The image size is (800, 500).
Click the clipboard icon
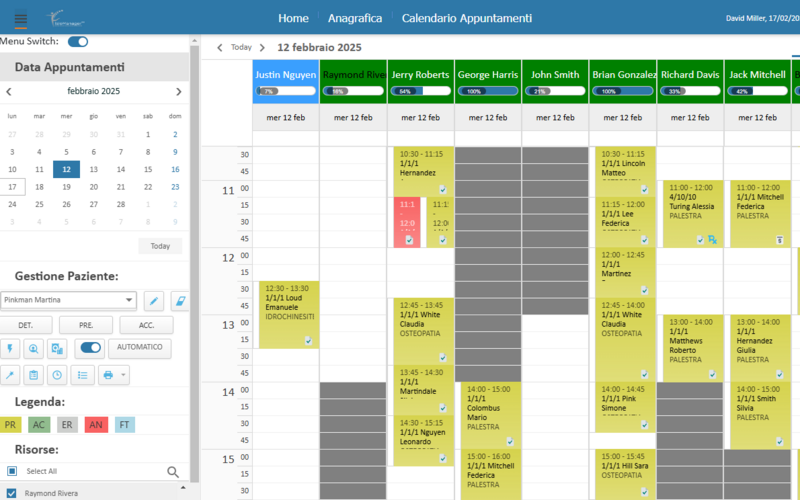[33, 375]
